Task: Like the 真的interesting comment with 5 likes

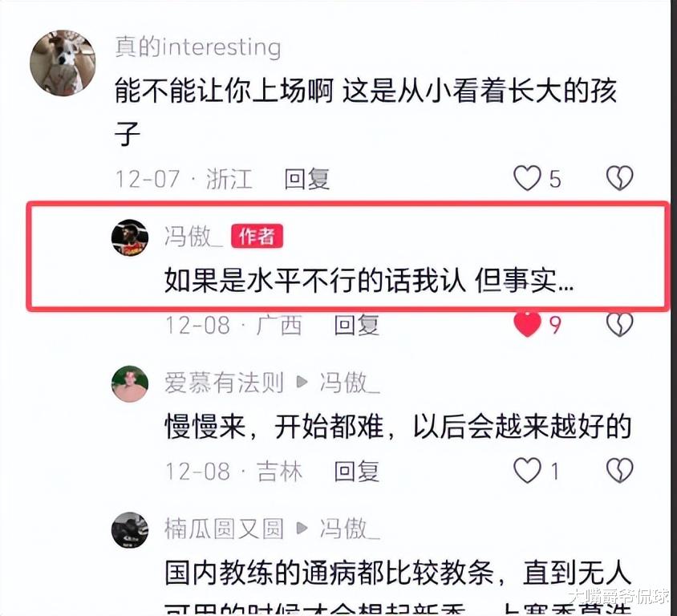Action: (x=527, y=178)
